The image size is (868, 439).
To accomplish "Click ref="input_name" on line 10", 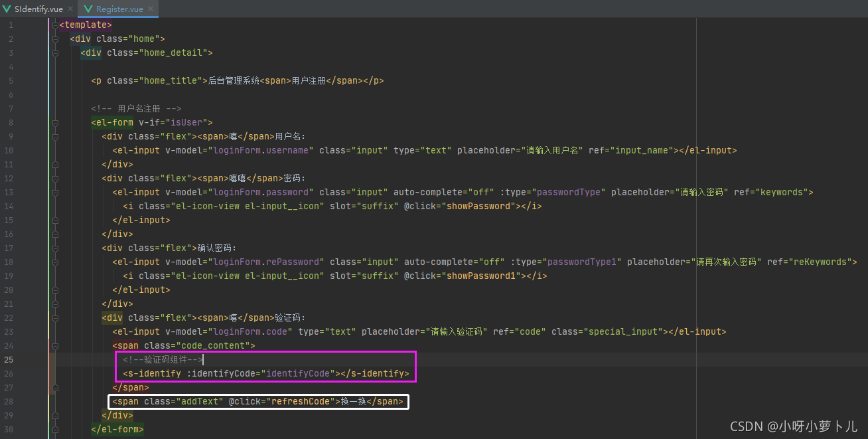I will coord(632,151).
